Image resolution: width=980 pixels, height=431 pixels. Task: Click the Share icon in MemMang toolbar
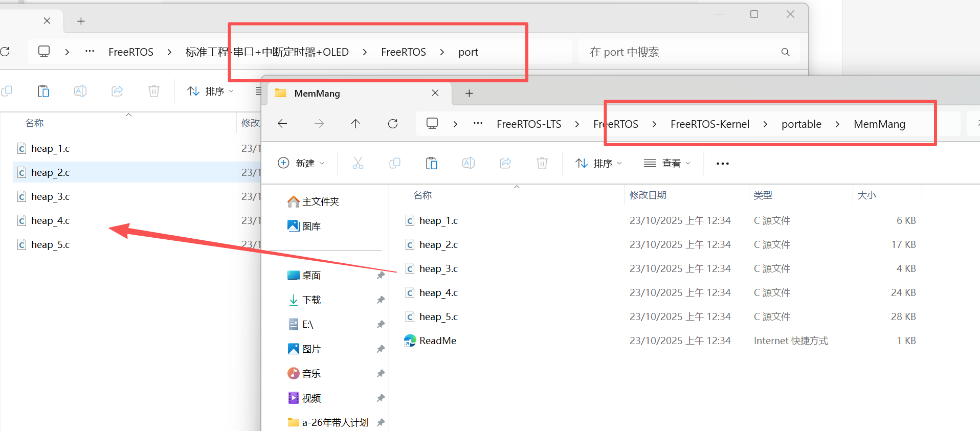[x=505, y=164]
